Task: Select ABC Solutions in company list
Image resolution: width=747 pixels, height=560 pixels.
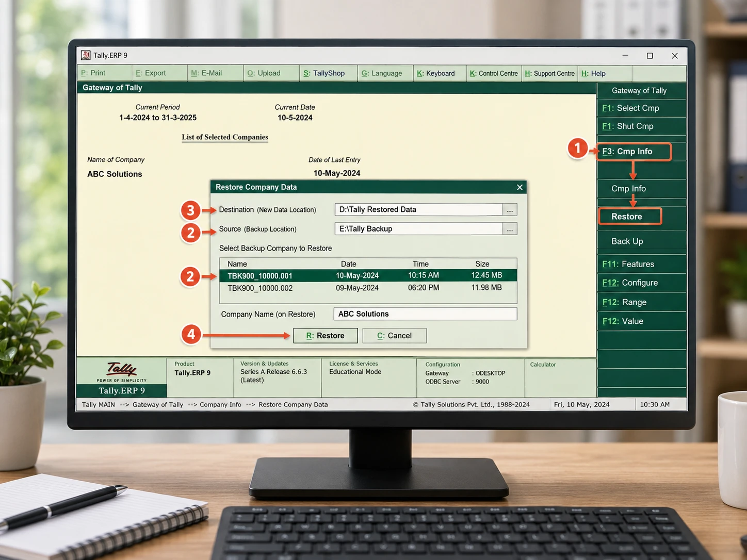Action: [115, 174]
